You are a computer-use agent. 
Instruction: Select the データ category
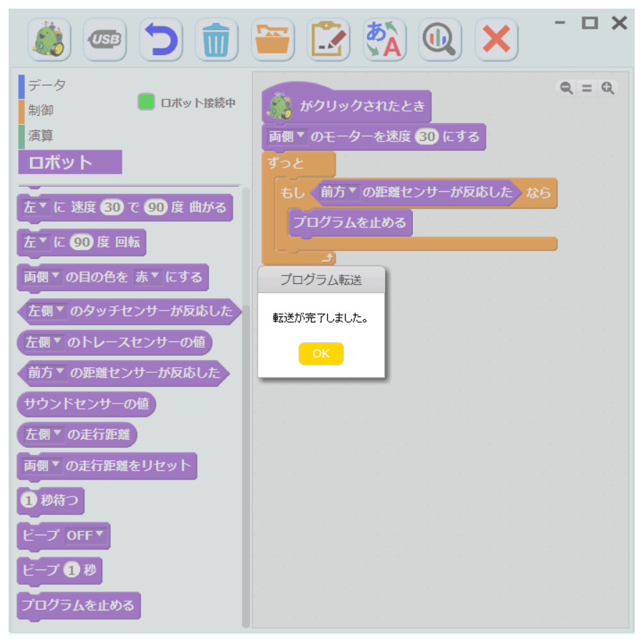47,85
